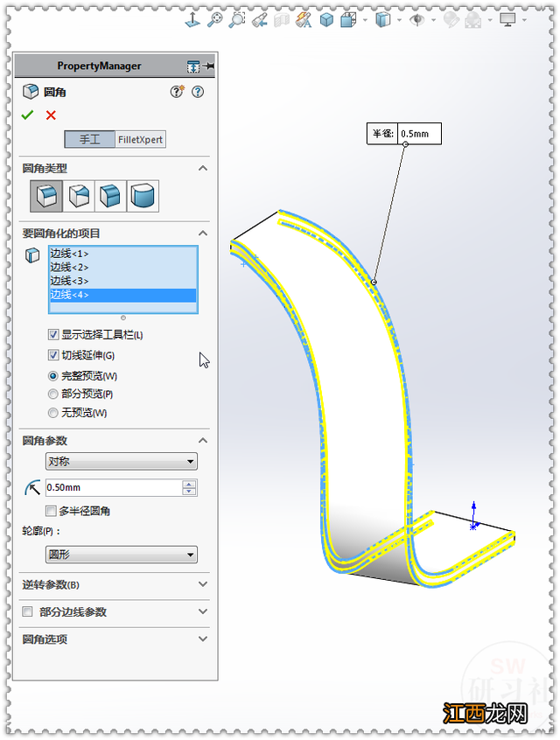Viewport: 560px width, 740px height.
Task: Uncheck 切线延伸 checkbox
Action: tap(53, 355)
